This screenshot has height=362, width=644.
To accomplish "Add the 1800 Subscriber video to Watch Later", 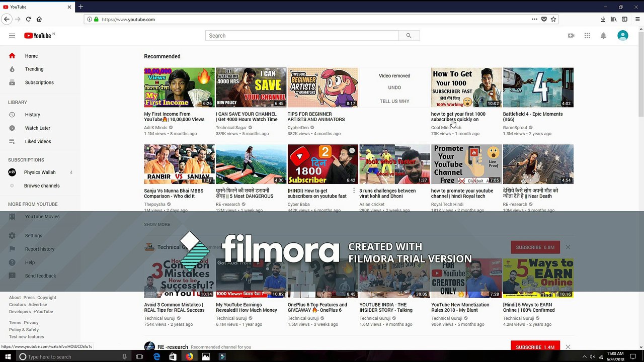I will tap(352, 151).
